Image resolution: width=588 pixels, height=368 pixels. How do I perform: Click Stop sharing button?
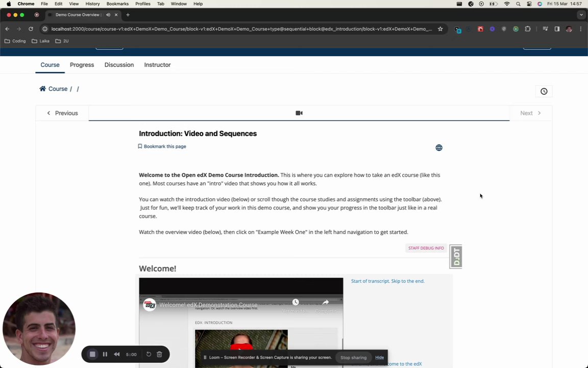[353, 357]
